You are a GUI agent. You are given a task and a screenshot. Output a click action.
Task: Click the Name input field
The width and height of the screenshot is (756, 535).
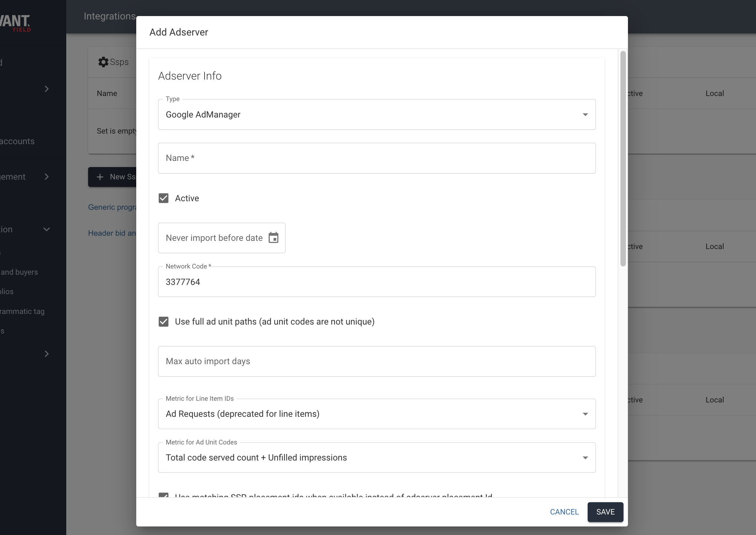pyautogui.click(x=377, y=158)
